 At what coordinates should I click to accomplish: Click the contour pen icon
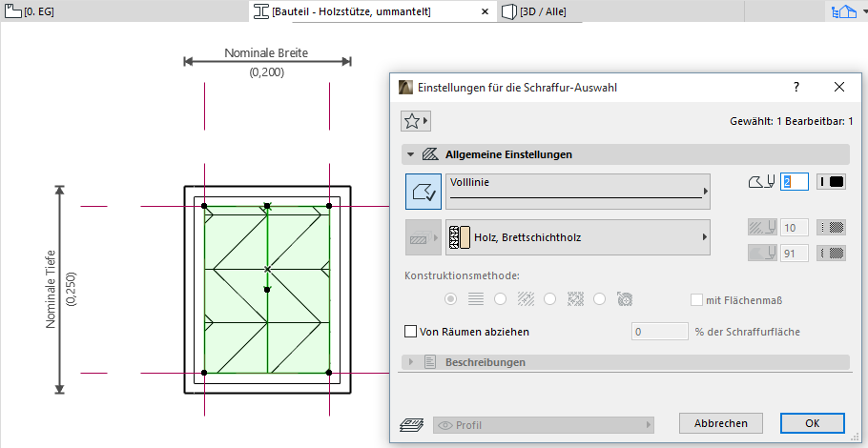pyautogui.click(x=761, y=181)
